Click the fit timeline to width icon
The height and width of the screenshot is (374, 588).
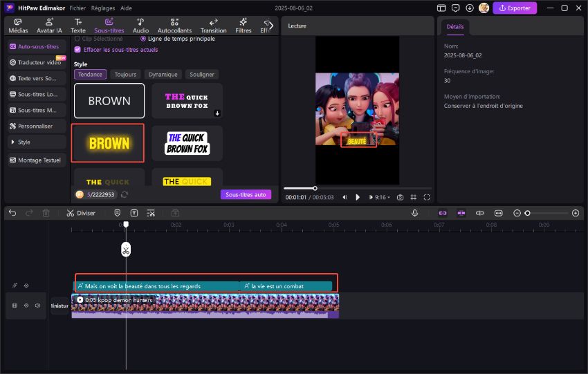point(498,213)
